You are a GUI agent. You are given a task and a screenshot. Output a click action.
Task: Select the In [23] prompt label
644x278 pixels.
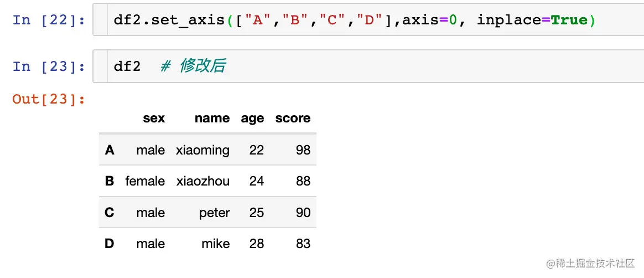tap(49, 66)
